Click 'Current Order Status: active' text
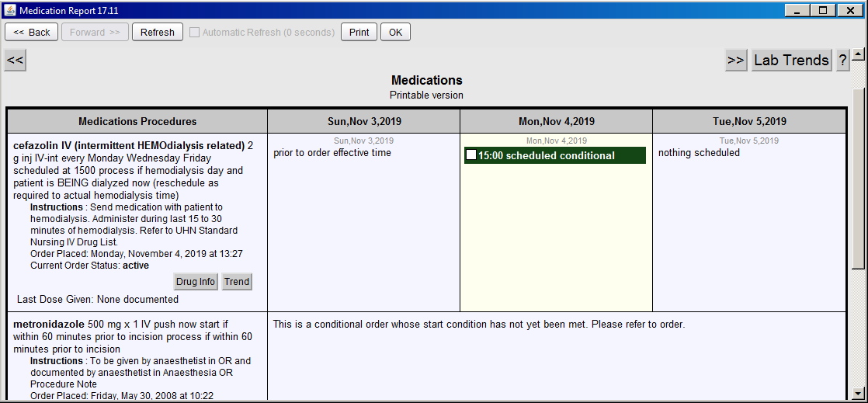Viewport: 868px width, 403px height. pos(90,266)
